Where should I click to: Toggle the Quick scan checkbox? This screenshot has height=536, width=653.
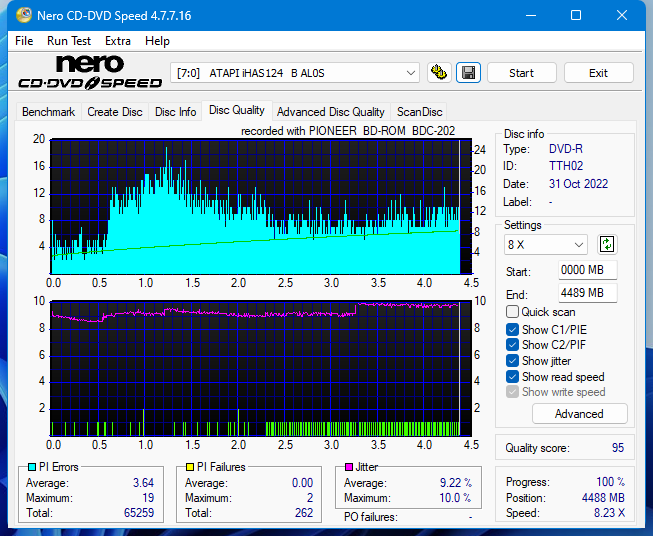[x=512, y=312]
